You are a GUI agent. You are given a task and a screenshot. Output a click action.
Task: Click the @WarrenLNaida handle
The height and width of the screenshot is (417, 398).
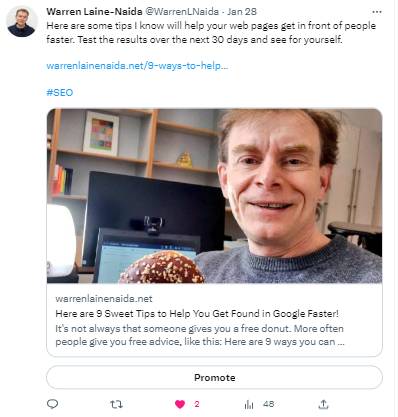point(182,12)
